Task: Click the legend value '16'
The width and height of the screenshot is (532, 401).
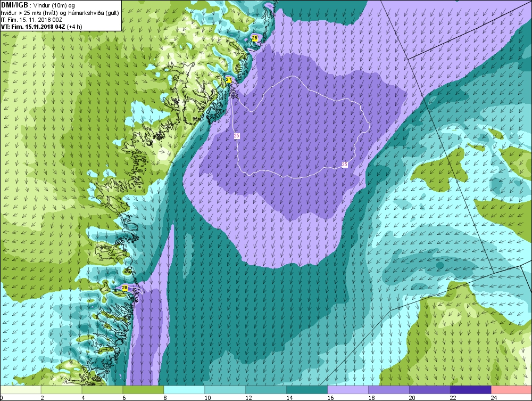Action: [x=330, y=398]
